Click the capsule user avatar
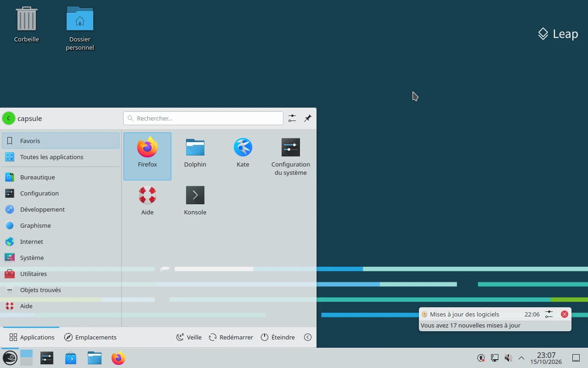The height and width of the screenshot is (368, 588). (x=8, y=118)
